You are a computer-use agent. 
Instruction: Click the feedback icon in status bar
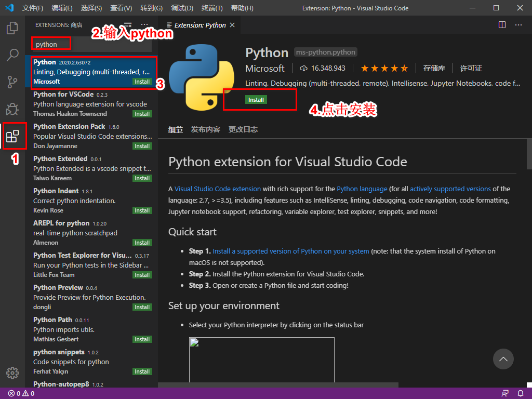[505, 393]
